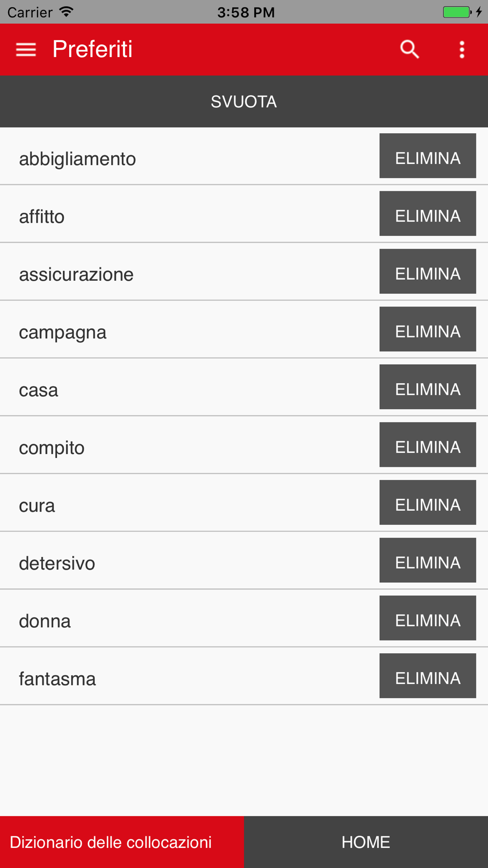Open the abbigliamento word entry

[78, 159]
